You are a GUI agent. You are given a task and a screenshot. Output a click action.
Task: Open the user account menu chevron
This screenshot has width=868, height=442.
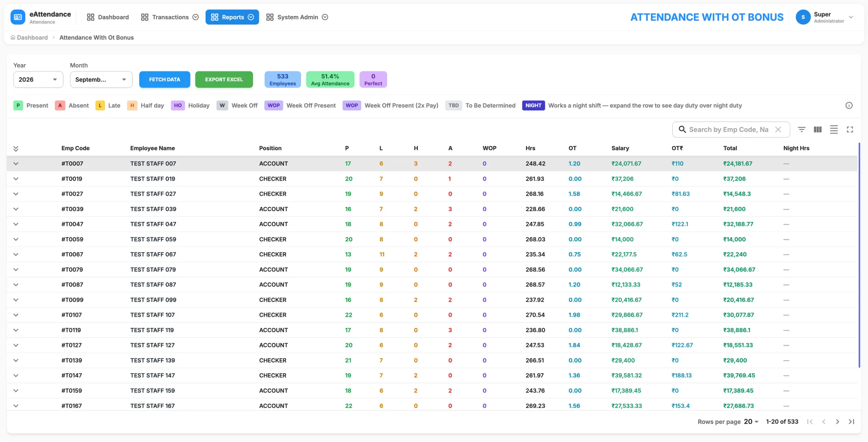pos(851,17)
